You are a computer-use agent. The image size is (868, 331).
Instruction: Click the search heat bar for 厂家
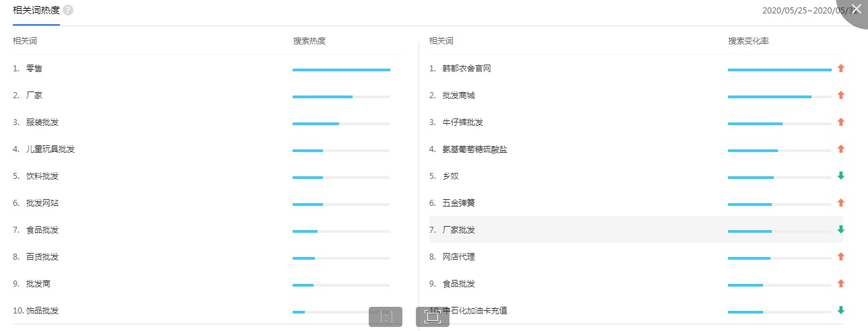click(x=341, y=96)
